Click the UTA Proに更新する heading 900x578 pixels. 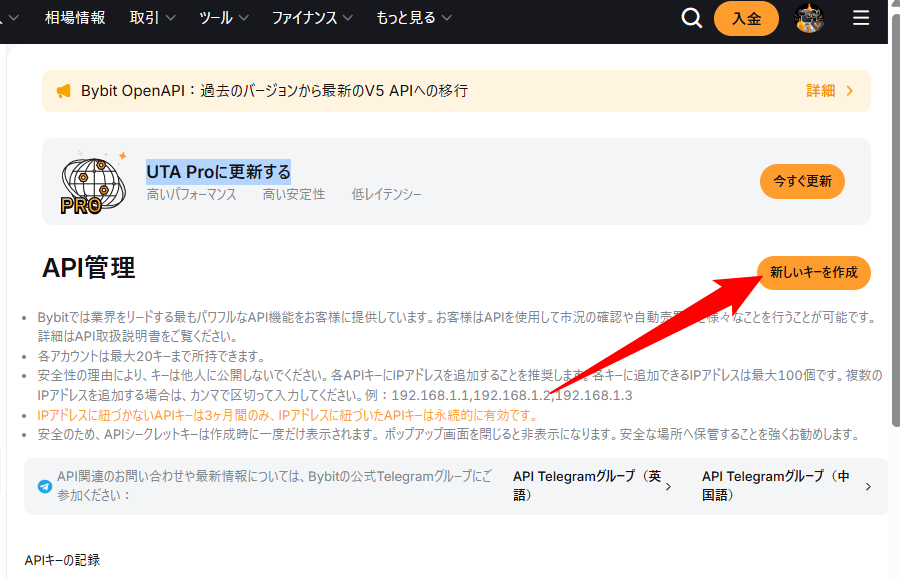point(218,171)
